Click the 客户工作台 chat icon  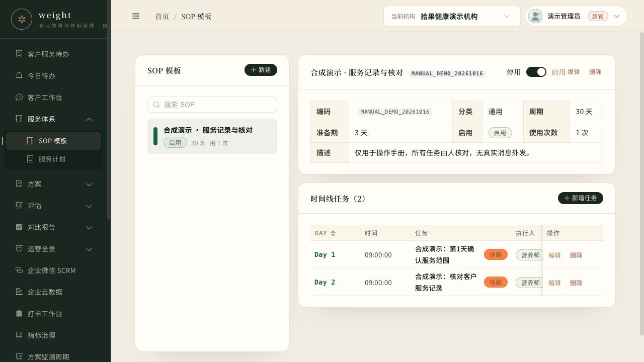19,97
